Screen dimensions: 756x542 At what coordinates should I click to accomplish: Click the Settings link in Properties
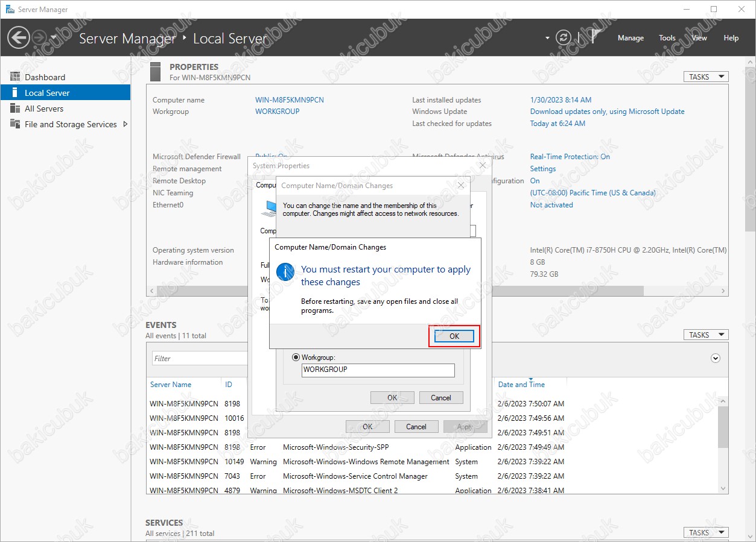point(543,169)
